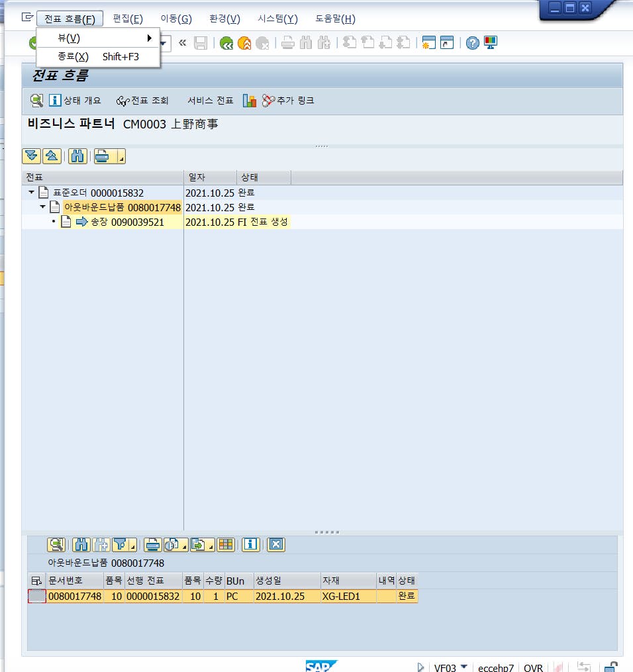Open the 도움말(H) menu
Screen dimensions: 633x672
[335, 19]
